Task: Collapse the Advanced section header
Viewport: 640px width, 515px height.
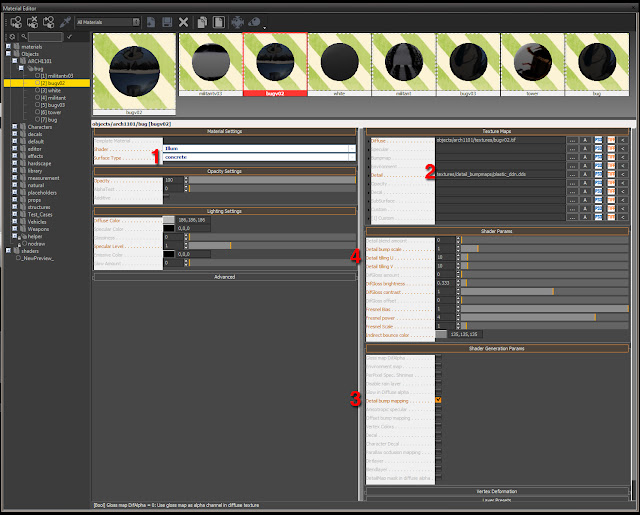Action: pyautogui.click(x=224, y=277)
